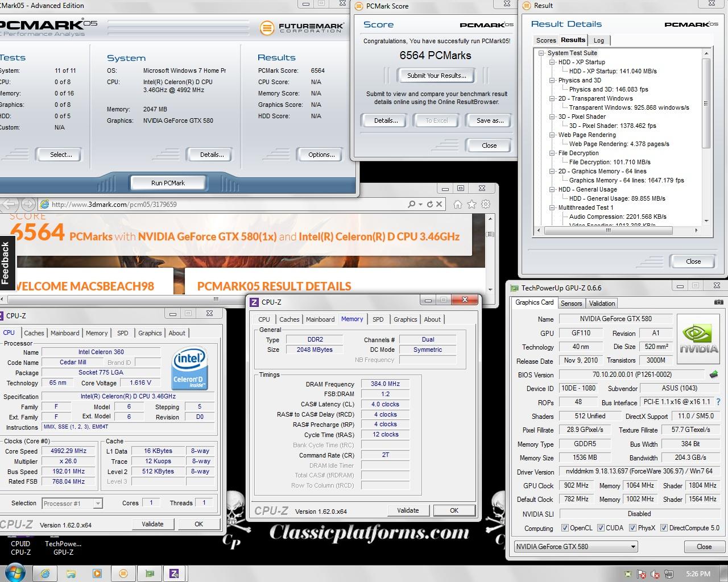Toggle the OpenCL checkbox in GPU-Z
Image resolution: width=728 pixels, height=582 pixels.
pyautogui.click(x=565, y=527)
